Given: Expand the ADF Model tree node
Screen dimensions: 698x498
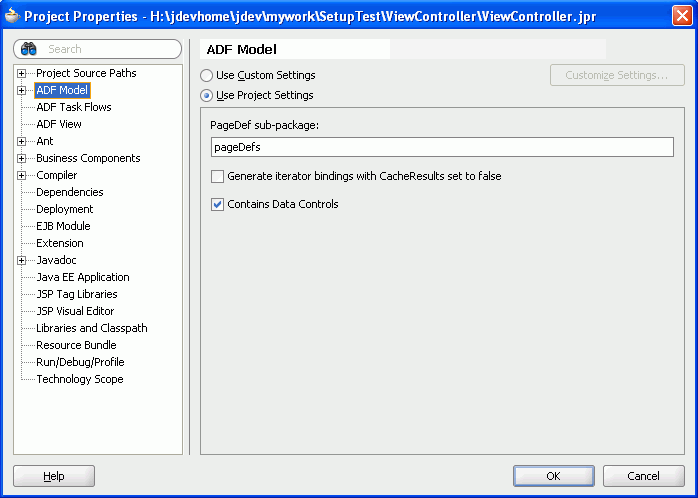Looking at the screenshot, I should 21,90.
